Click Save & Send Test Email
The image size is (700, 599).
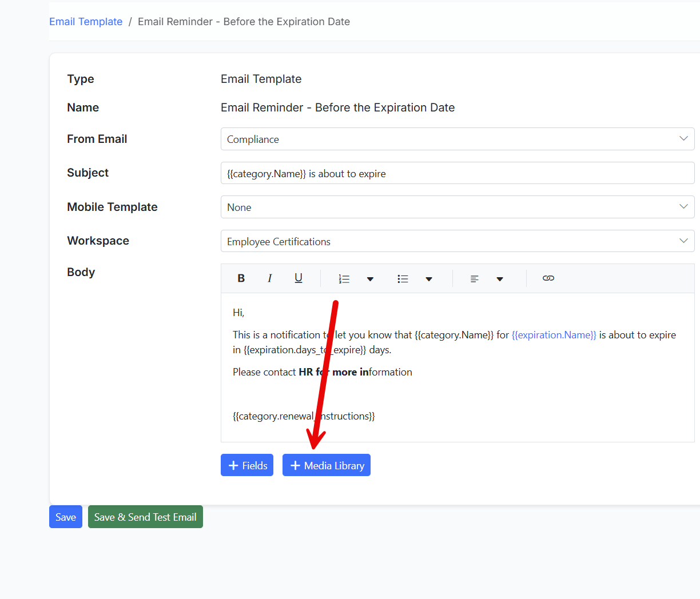pos(145,517)
